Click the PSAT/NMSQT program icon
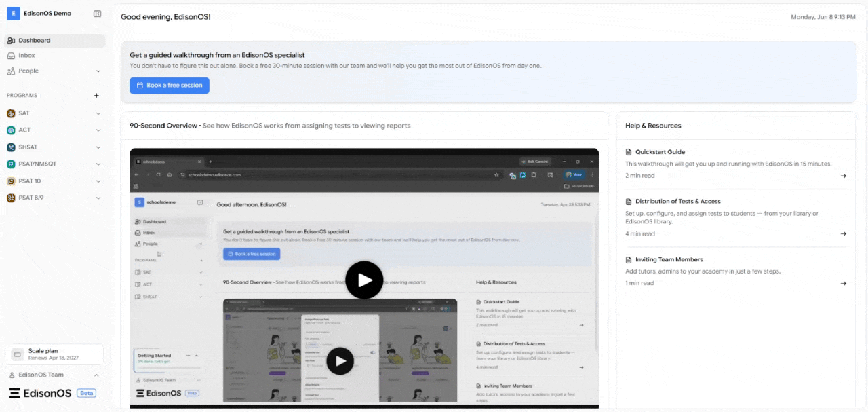This screenshot has width=868, height=412. coord(11,164)
